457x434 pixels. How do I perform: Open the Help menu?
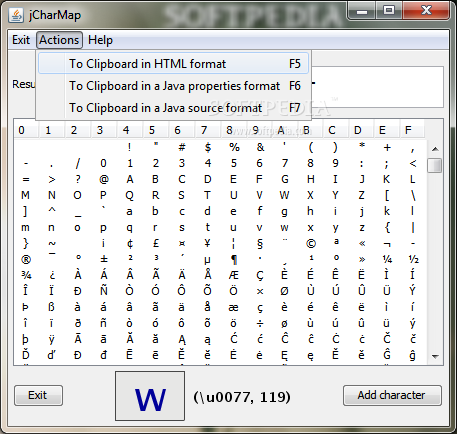tap(100, 40)
